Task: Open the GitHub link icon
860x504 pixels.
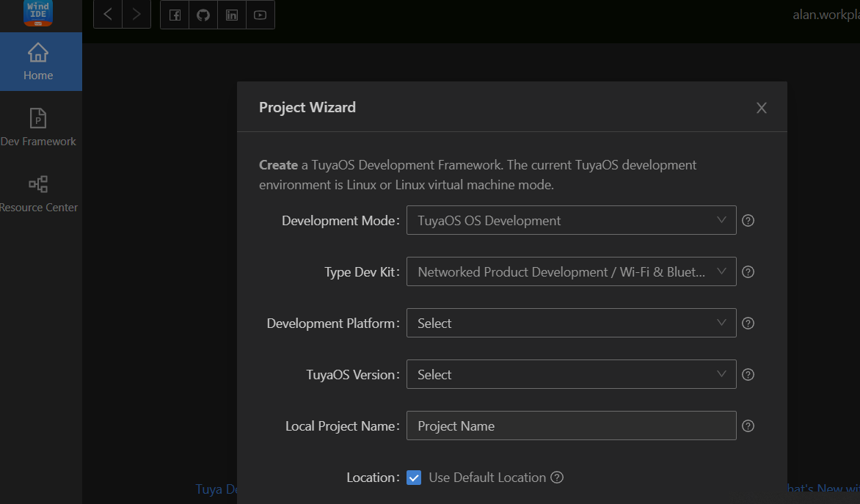Action: pos(203,15)
